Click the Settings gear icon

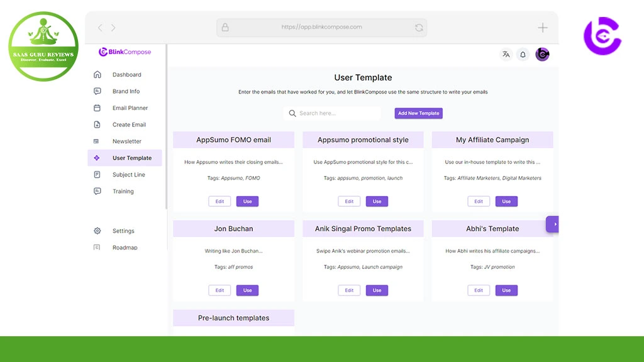pos(97,231)
